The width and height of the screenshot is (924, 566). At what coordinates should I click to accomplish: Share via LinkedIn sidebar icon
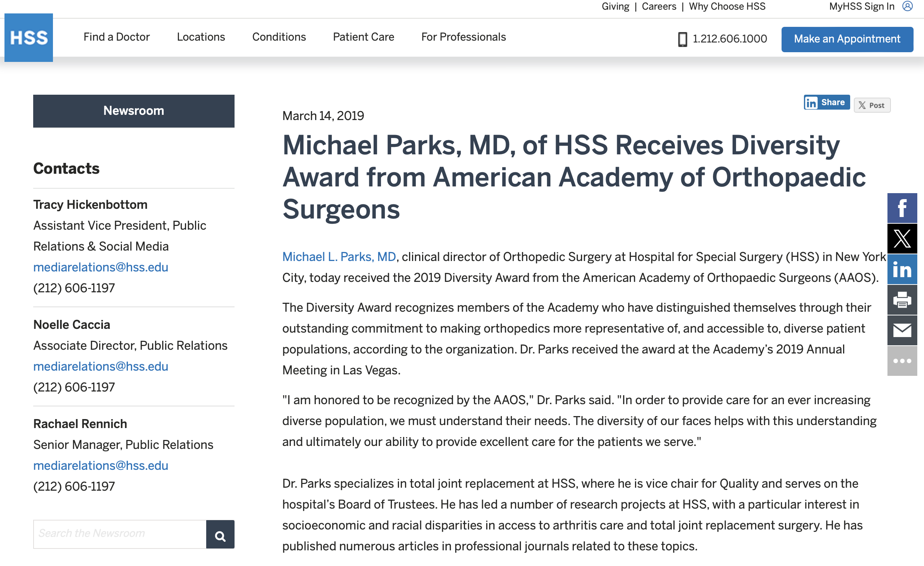[x=902, y=269]
